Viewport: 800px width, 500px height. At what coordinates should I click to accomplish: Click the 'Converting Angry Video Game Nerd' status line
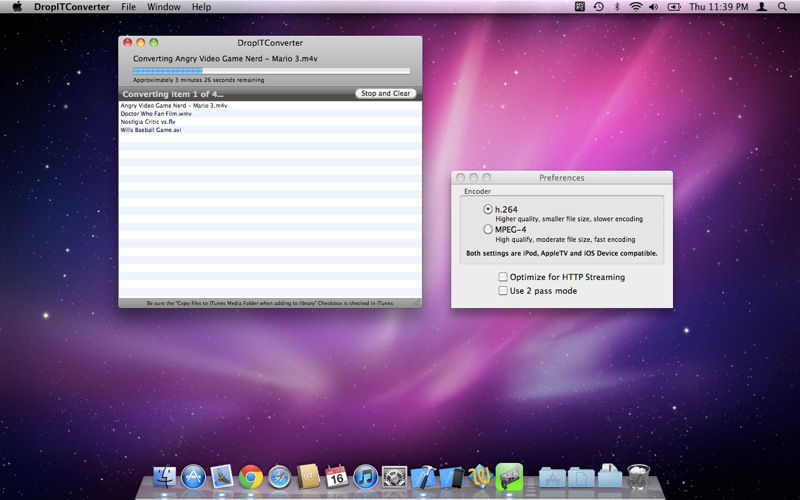click(x=225, y=59)
